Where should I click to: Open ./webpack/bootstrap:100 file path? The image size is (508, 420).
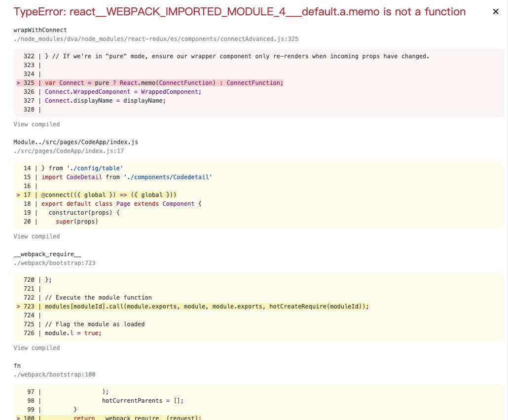click(x=54, y=374)
